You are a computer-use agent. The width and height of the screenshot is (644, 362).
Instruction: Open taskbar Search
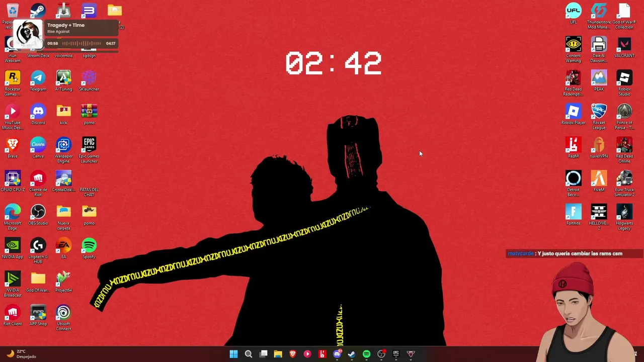click(x=249, y=354)
